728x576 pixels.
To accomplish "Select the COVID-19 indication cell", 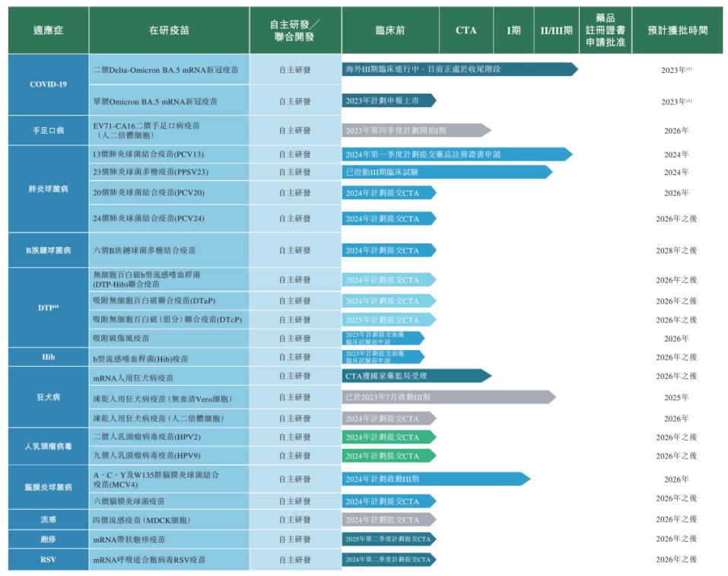I will (x=48, y=84).
